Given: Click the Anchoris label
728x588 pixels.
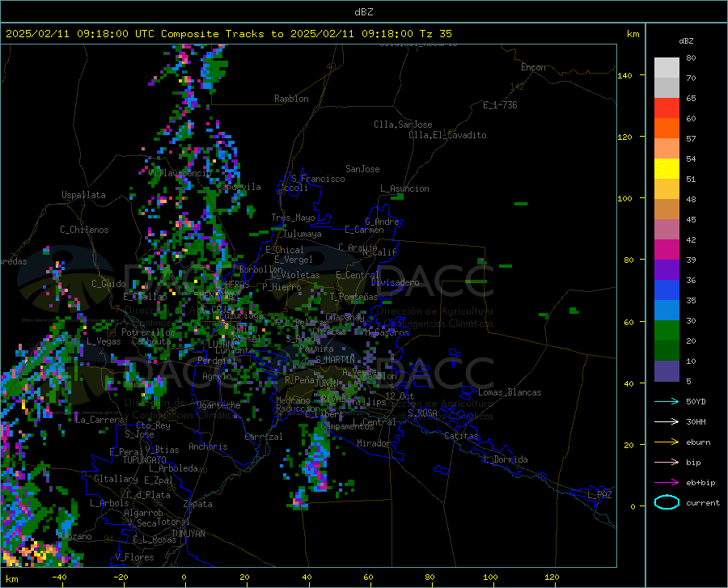Looking at the screenshot, I should coord(208,446).
